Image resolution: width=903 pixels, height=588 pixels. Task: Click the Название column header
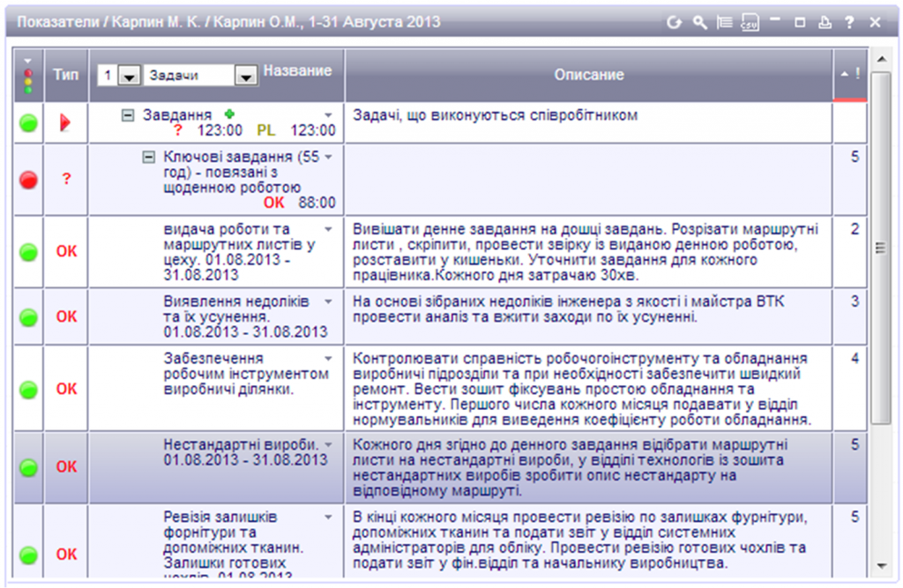[297, 71]
